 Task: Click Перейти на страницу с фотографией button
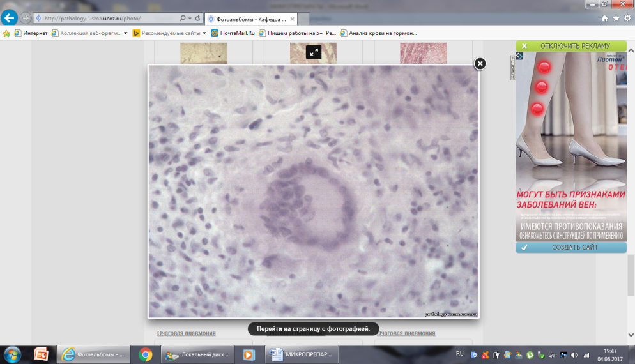314,329
